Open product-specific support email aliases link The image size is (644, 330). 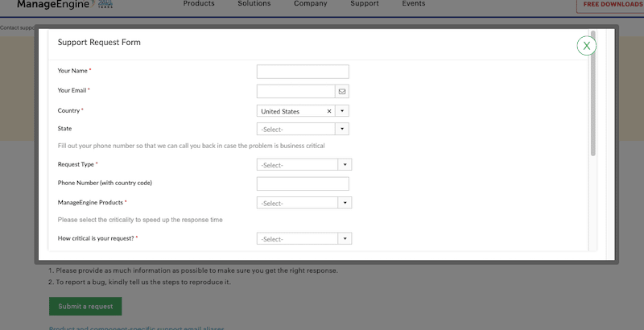coord(137,328)
